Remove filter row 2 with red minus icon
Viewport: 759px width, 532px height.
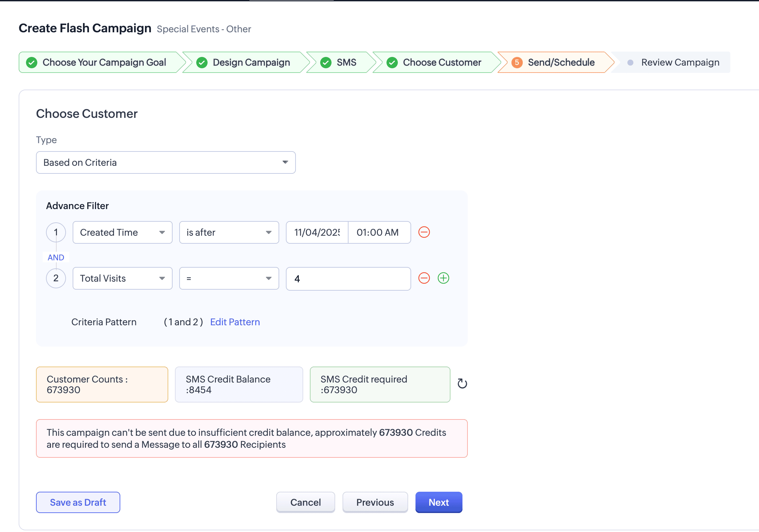click(x=424, y=278)
